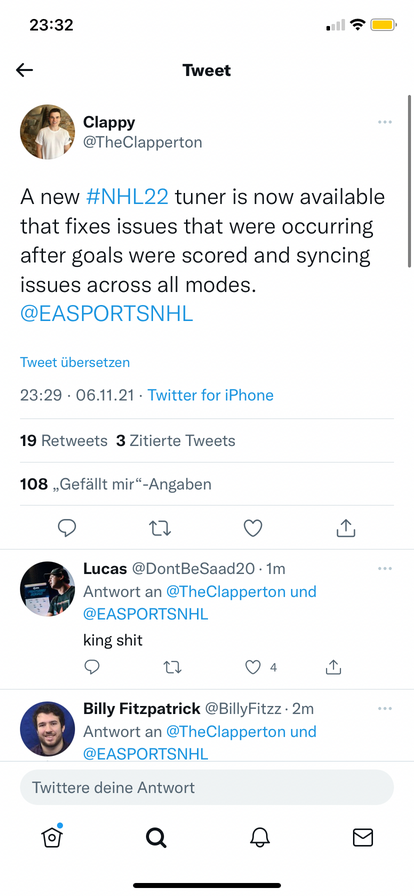Switch to the Search tab

(x=156, y=837)
